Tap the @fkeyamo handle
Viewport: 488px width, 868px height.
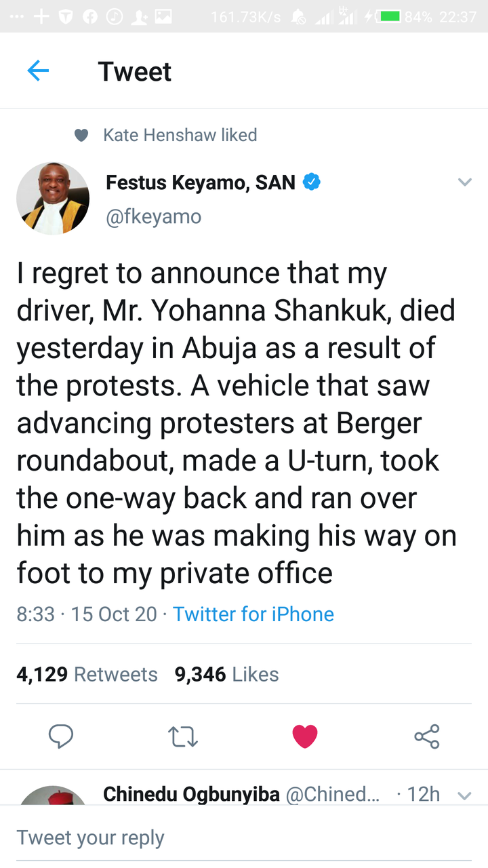[154, 216]
